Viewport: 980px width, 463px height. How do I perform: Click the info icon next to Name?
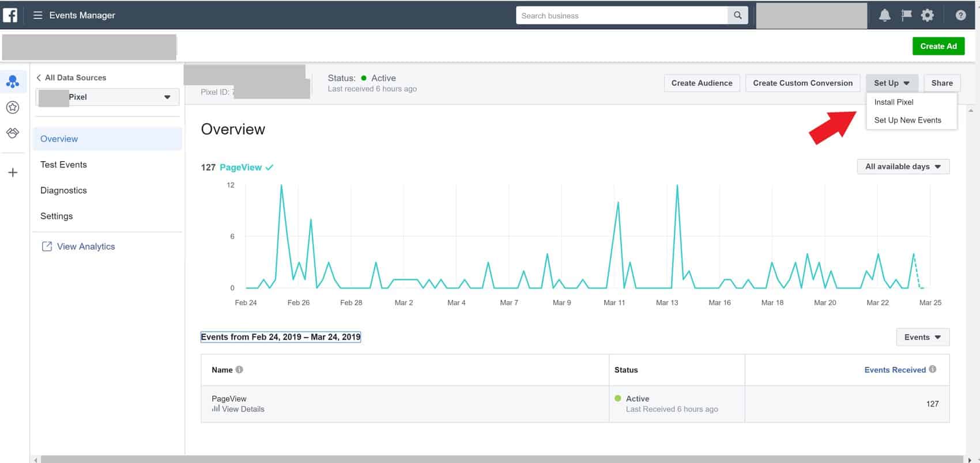click(x=239, y=370)
